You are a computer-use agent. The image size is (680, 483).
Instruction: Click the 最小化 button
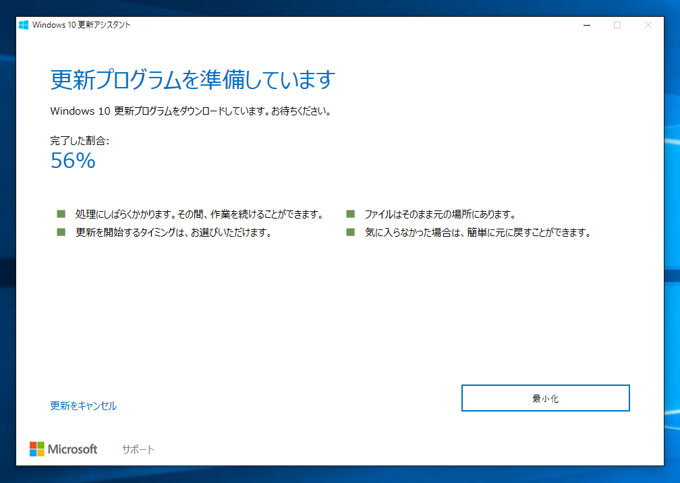pos(545,398)
